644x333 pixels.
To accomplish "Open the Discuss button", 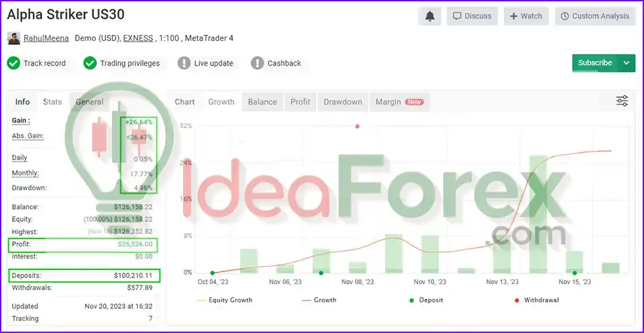I will pyautogui.click(x=472, y=16).
